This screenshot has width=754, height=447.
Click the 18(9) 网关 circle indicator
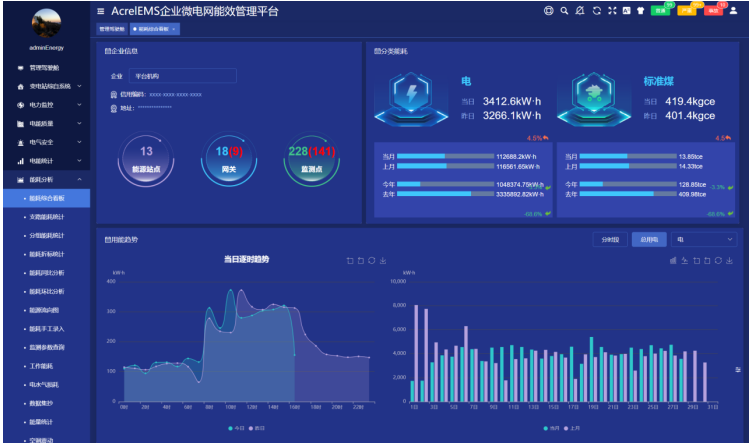click(229, 159)
